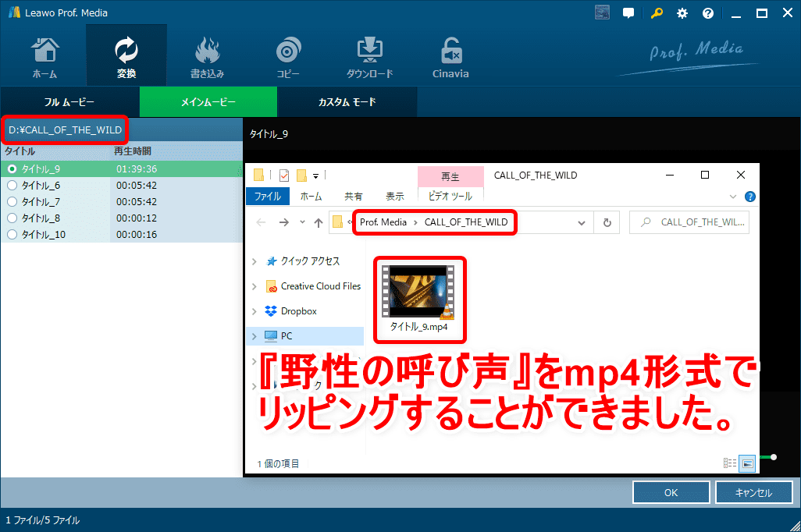Switch Explorer to large icons view
Image resolution: width=801 pixels, height=532 pixels.
coord(747,463)
